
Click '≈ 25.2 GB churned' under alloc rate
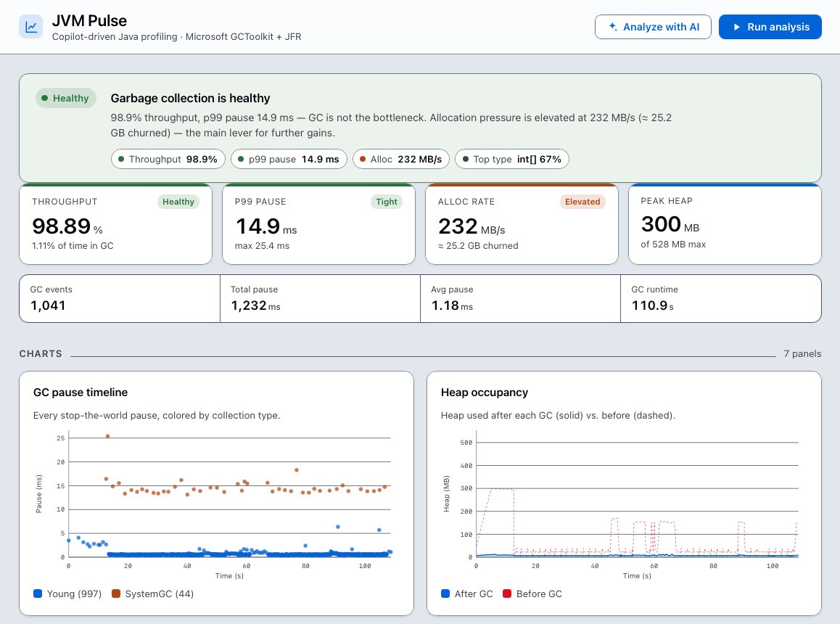coord(478,245)
